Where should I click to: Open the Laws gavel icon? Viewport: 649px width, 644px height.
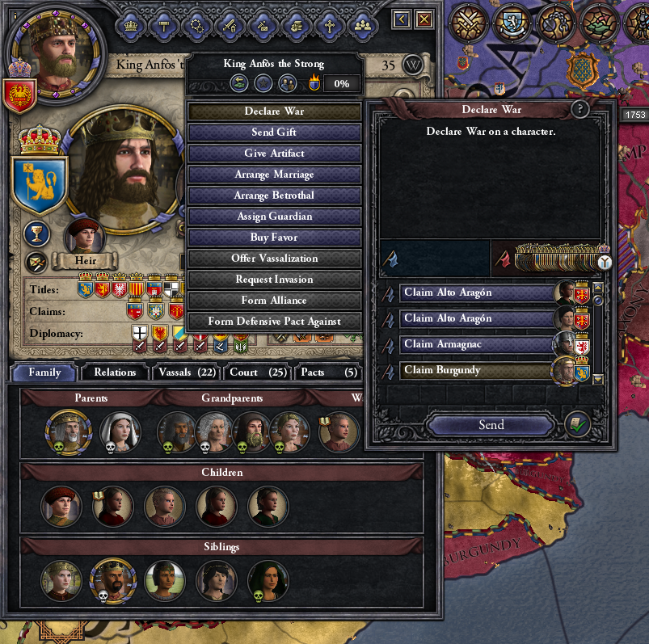click(x=164, y=26)
